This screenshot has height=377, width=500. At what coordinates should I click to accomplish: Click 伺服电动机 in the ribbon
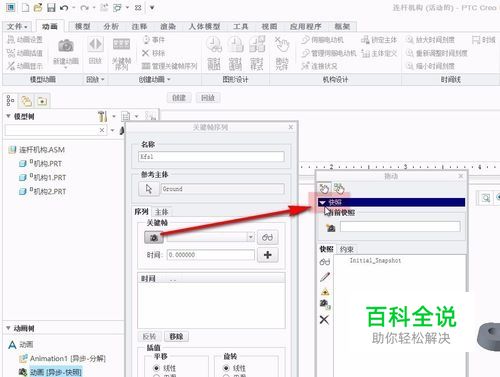tap(322, 40)
